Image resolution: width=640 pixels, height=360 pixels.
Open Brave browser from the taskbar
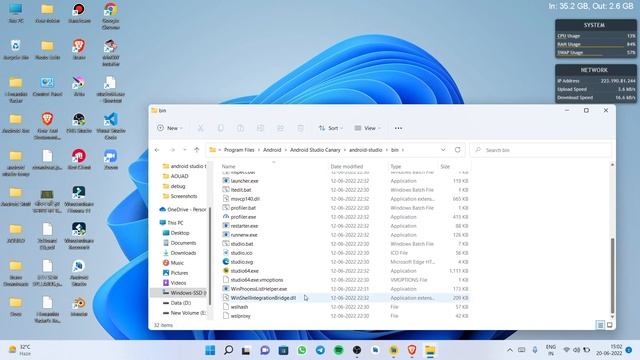pos(412,350)
